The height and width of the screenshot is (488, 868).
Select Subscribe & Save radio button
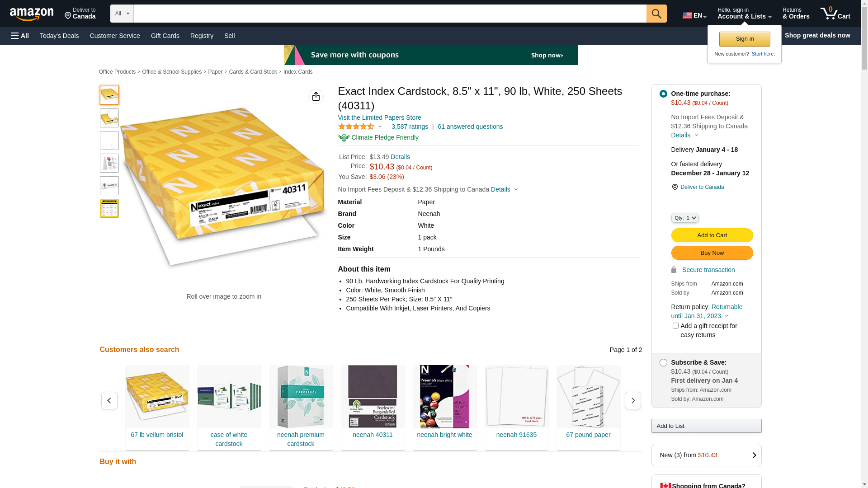(663, 363)
